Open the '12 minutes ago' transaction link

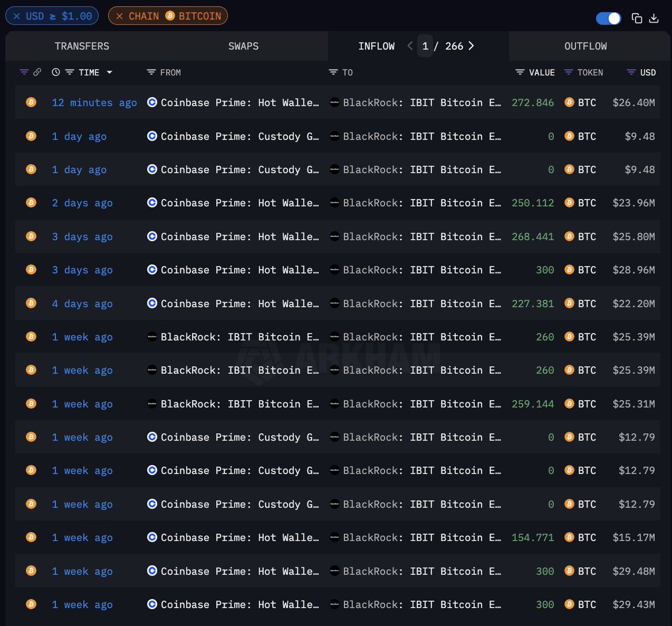[94, 103]
